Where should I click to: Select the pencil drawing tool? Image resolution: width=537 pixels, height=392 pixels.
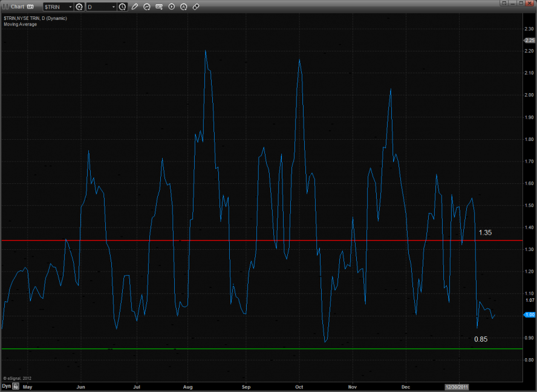pyautogui.click(x=135, y=7)
